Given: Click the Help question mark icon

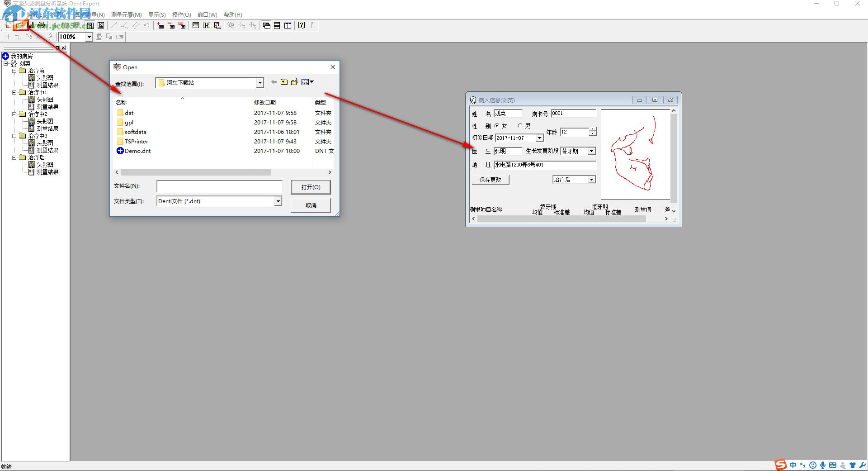Looking at the screenshot, I should click(302, 25).
